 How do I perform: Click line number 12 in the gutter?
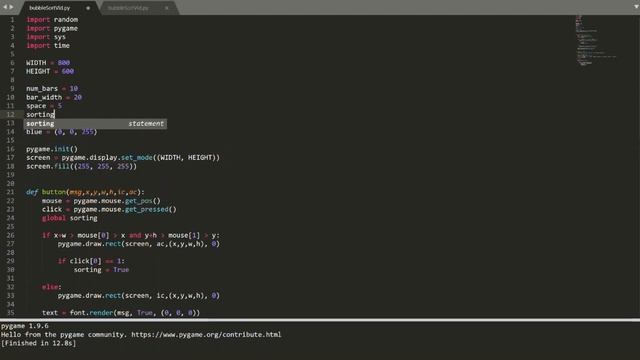(10, 115)
